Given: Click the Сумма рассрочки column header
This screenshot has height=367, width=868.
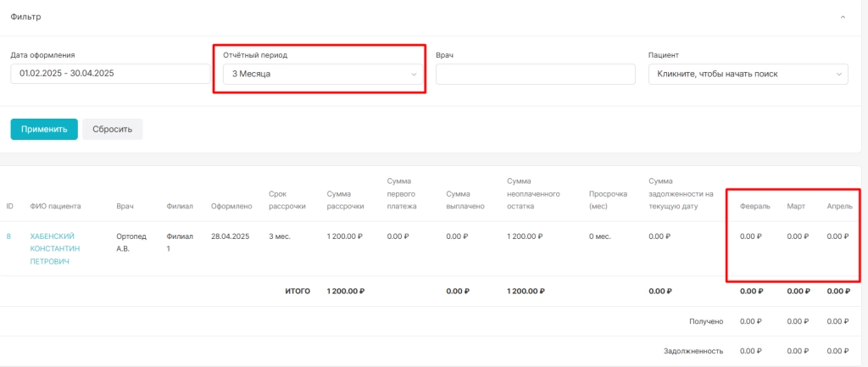Looking at the screenshot, I should 346,200.
